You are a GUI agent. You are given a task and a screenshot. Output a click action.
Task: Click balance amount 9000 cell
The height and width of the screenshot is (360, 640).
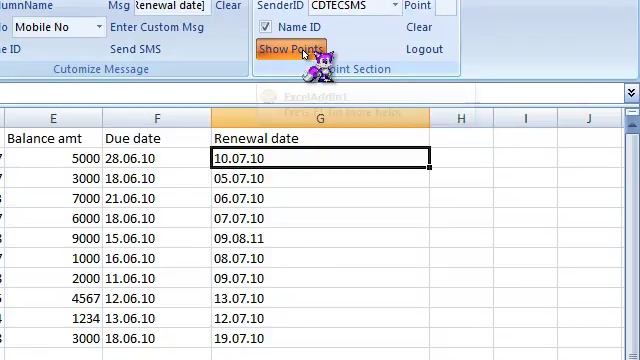[x=53, y=238]
